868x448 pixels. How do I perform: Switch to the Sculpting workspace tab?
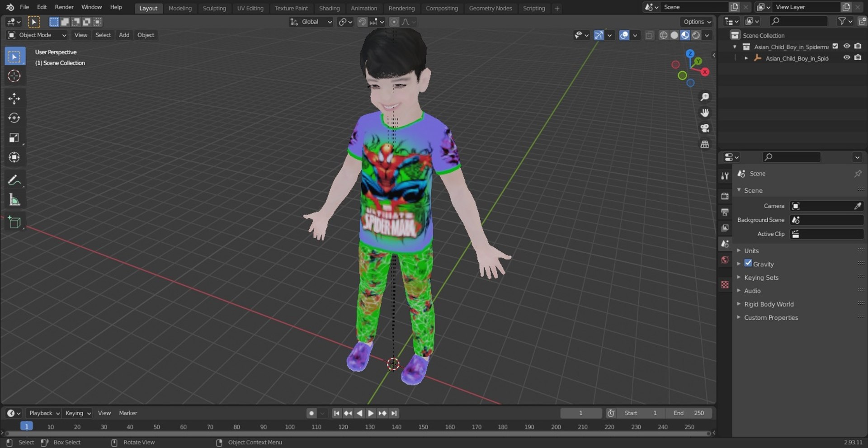[x=214, y=8]
